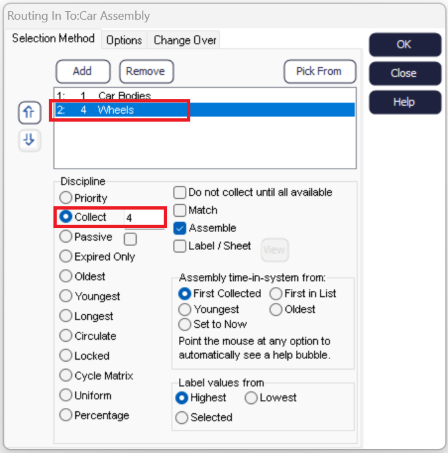The width and height of the screenshot is (448, 453).
Task: Select the Collect discipline radio button
Action: [66, 217]
